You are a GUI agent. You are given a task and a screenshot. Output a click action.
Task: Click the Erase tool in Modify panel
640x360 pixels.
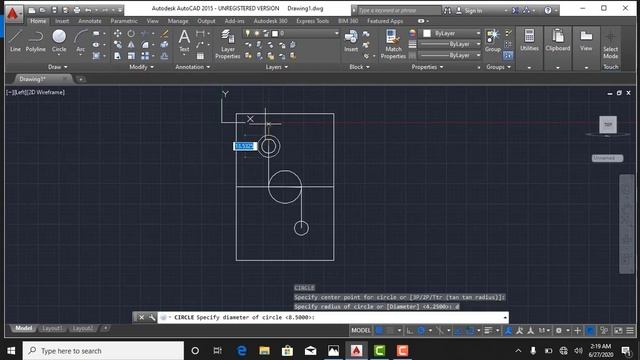pyautogui.click(x=164, y=33)
